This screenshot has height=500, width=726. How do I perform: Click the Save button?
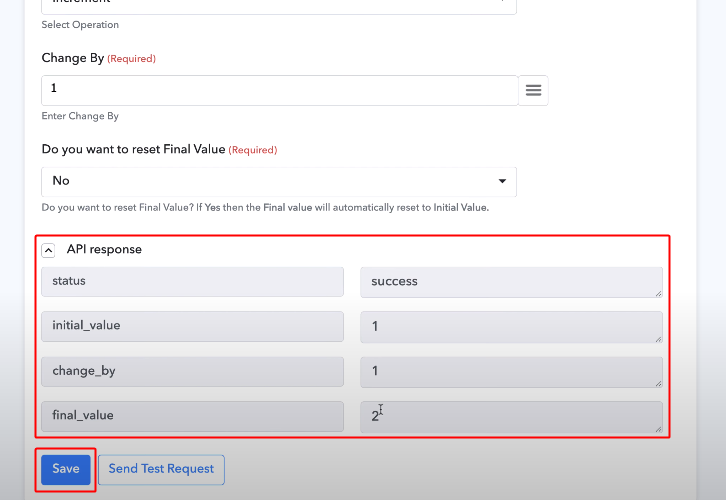coord(66,469)
